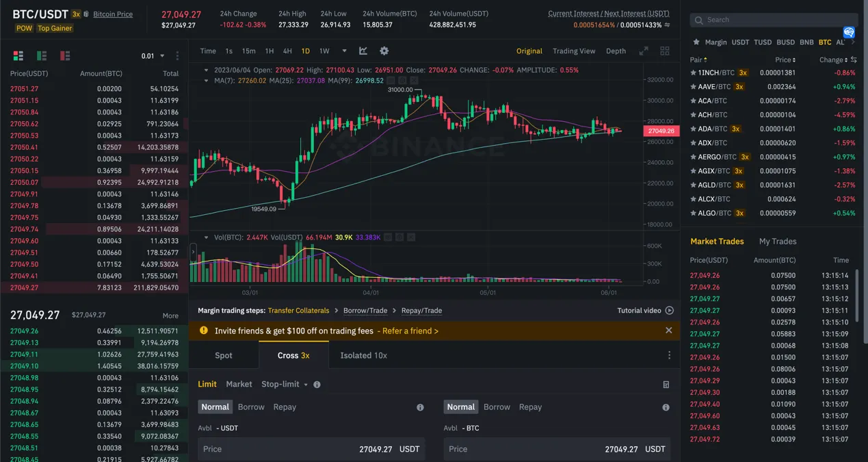Switch to Isolated 10x tab

pos(364,355)
